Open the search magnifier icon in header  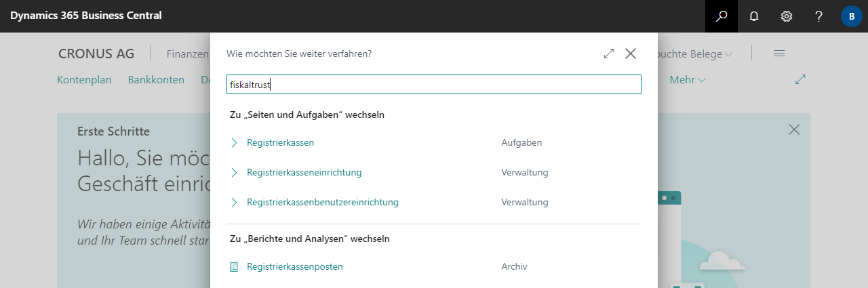(x=722, y=16)
